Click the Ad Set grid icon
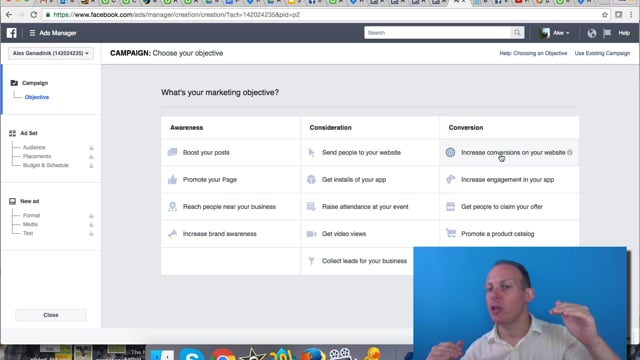The width and height of the screenshot is (640, 360). pos(13,133)
